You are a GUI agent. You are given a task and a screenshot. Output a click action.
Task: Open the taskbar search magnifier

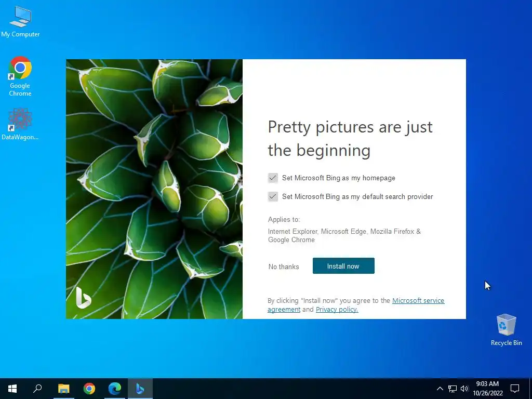(37, 389)
